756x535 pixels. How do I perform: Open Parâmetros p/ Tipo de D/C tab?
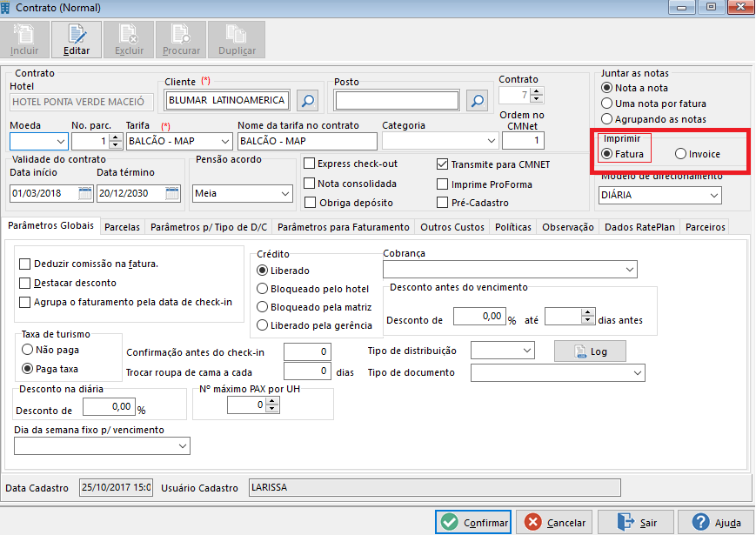click(209, 227)
